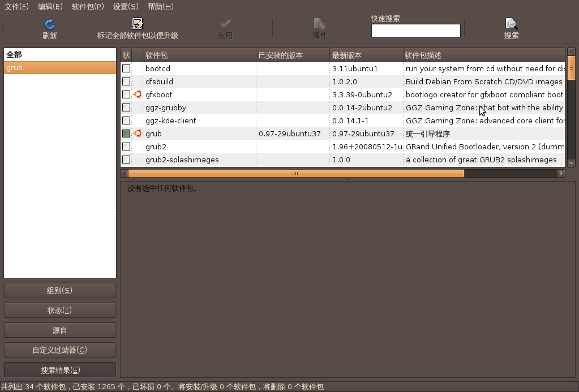Click the status (状) column header
Image resolution: width=579 pixels, height=392 pixels.
126,55
